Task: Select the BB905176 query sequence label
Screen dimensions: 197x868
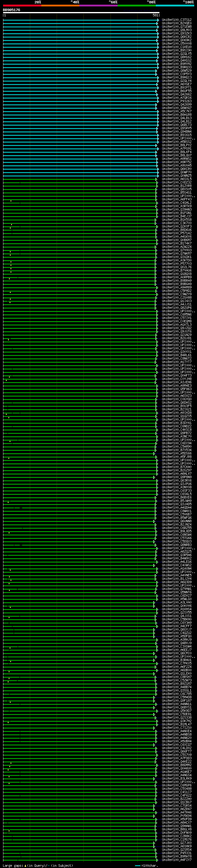Action: (x=11, y=10)
